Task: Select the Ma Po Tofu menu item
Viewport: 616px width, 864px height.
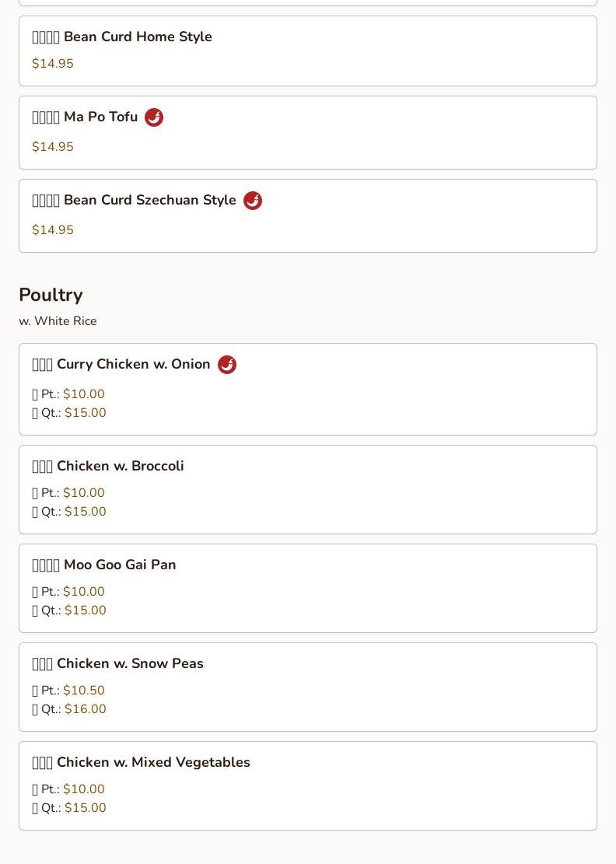Action: click(100, 117)
